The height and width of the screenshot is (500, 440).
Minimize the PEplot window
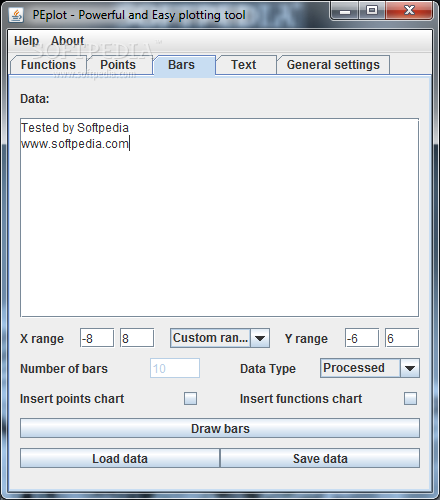click(345, 11)
